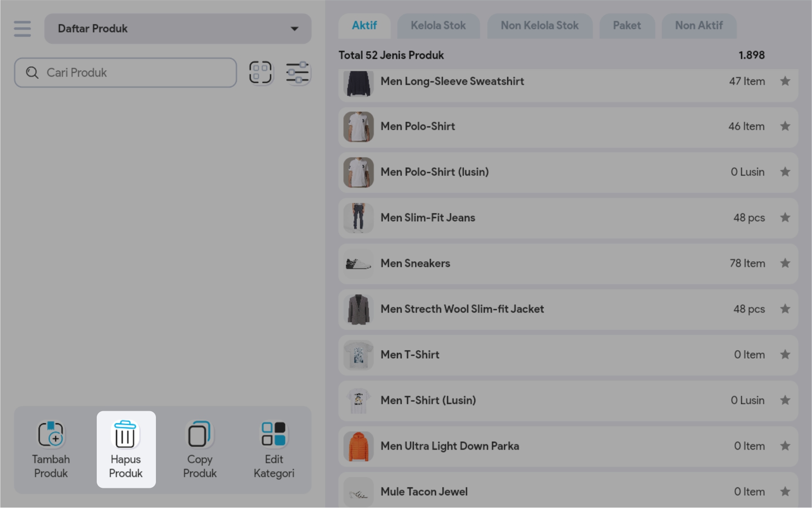This screenshot has height=508, width=812.
Task: Open the hamburger menu
Action: (x=22, y=29)
